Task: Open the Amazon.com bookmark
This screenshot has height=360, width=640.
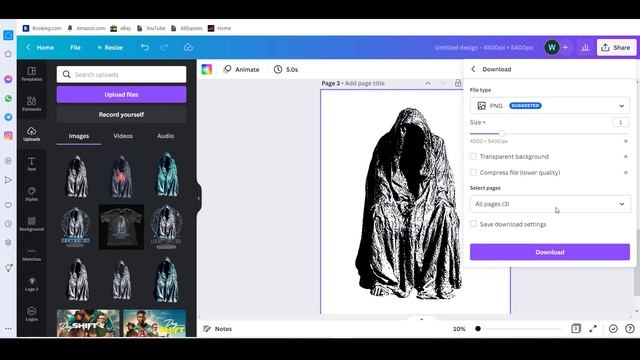Action: (86, 28)
